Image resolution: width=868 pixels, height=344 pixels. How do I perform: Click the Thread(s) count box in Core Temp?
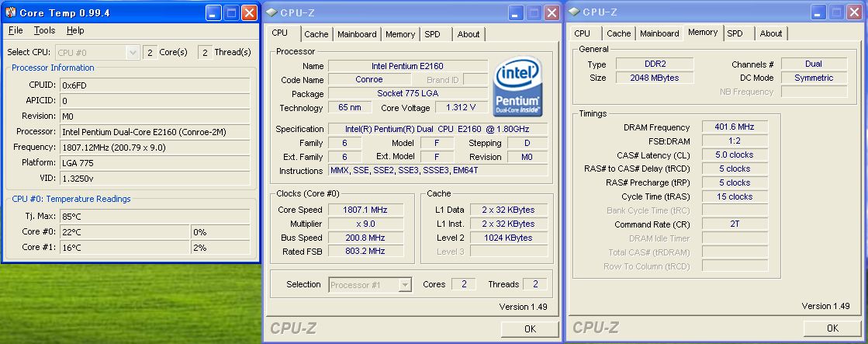pyautogui.click(x=205, y=53)
